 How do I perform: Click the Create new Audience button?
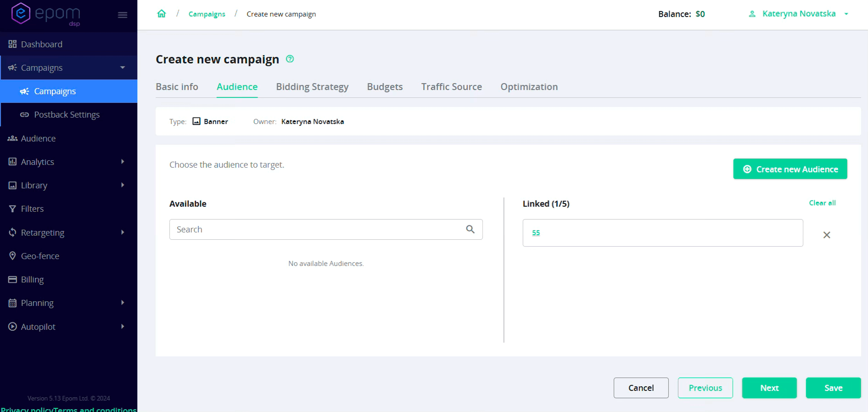point(790,169)
